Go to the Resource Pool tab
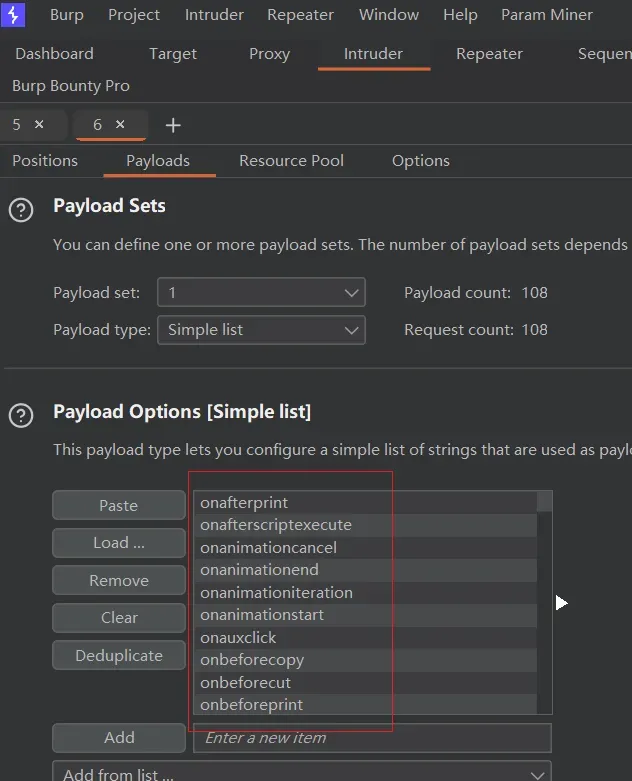 (291, 161)
